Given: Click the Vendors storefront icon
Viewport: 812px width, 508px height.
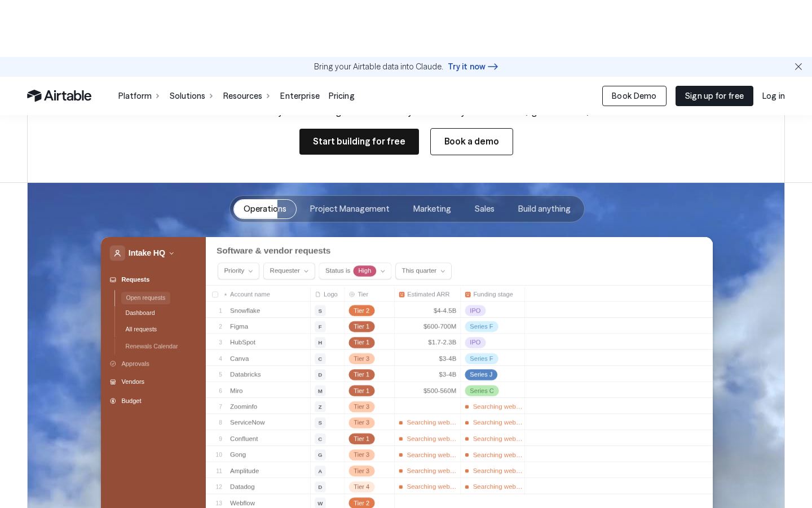Looking at the screenshot, I should [113, 382].
